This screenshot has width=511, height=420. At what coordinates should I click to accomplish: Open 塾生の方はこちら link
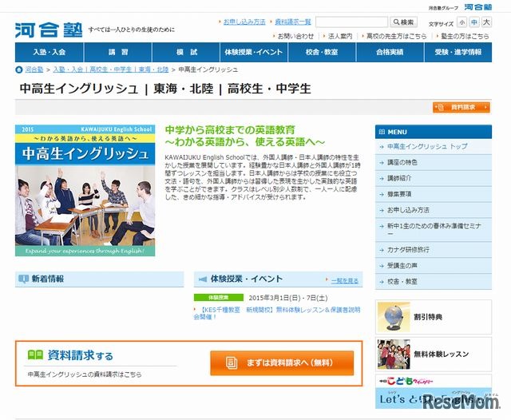[x=465, y=36]
